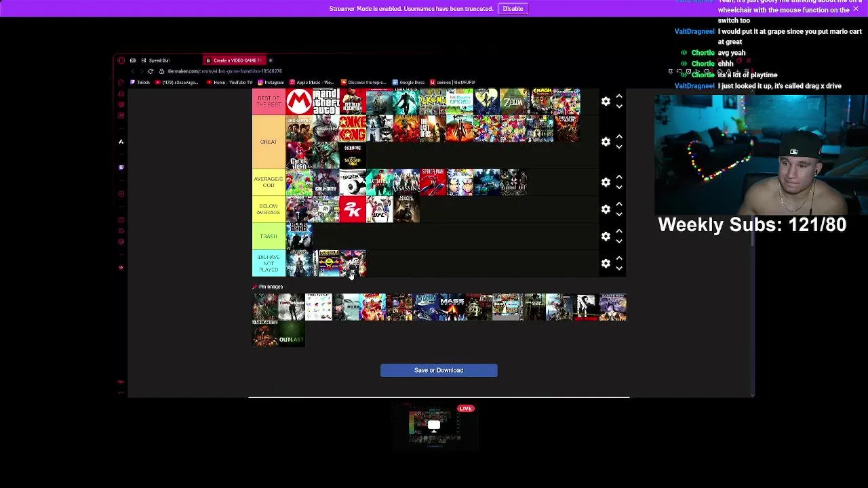Open settings gear for BEST OF THE BEST tier
Viewport: 868px width, 488px height.
606,101
